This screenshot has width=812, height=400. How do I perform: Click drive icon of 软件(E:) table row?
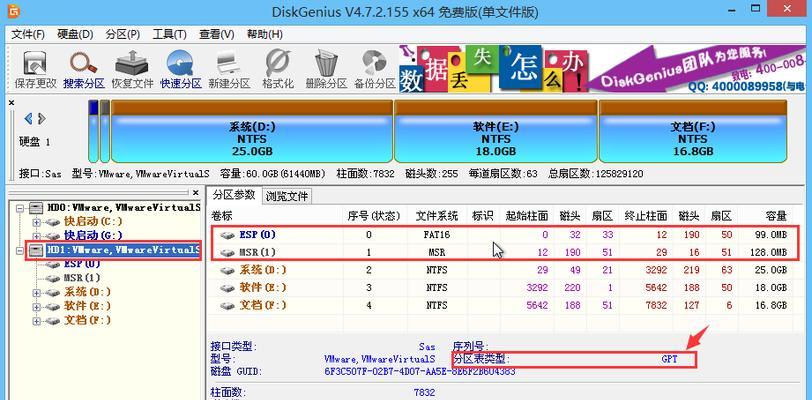tap(227, 288)
